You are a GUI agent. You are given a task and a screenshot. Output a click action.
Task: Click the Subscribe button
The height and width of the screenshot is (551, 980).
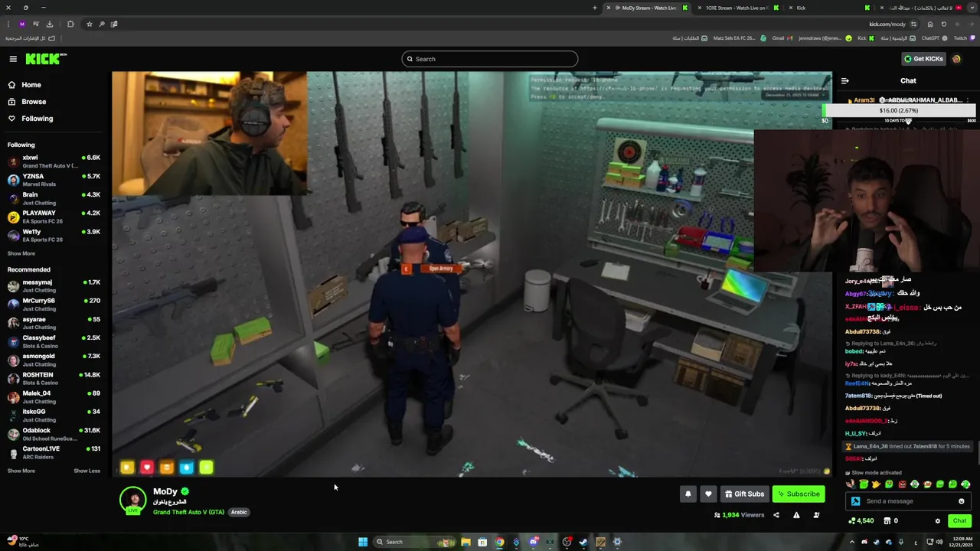[x=799, y=494]
